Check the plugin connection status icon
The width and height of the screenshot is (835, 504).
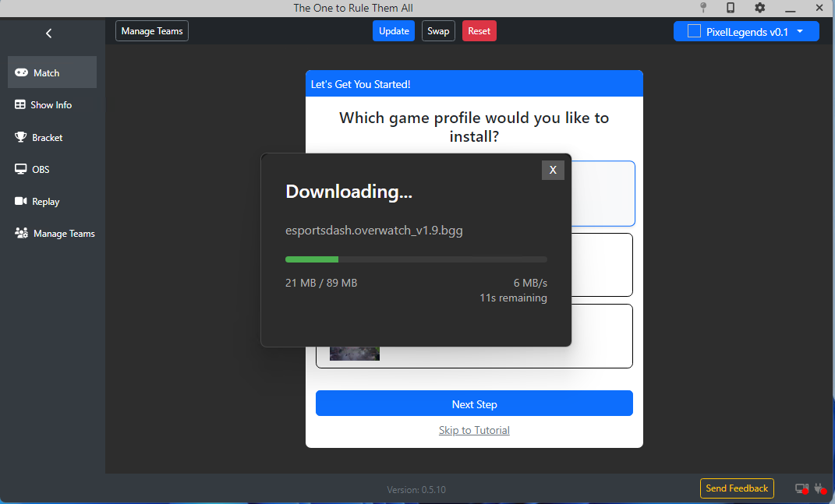[819, 488]
